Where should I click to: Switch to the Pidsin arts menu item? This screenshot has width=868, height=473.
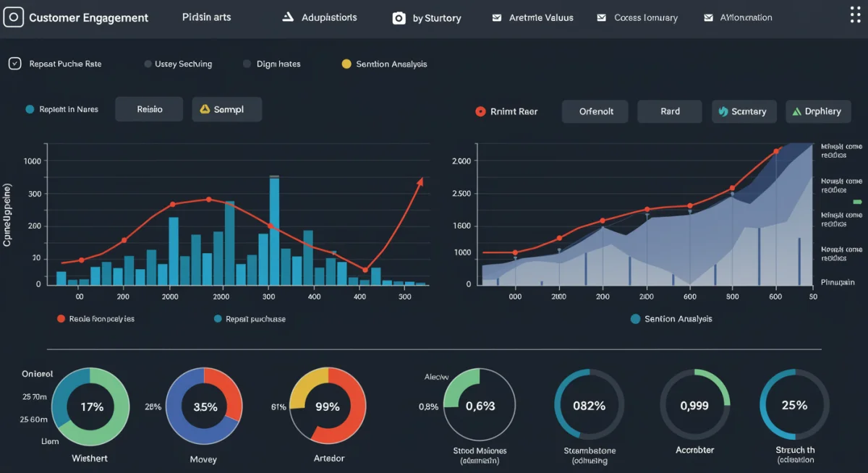pos(206,17)
